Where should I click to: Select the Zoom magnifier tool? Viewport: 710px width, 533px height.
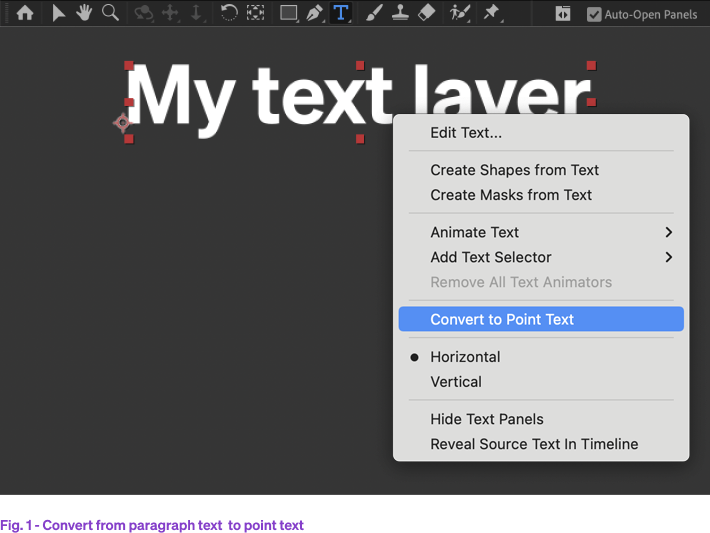(x=110, y=13)
